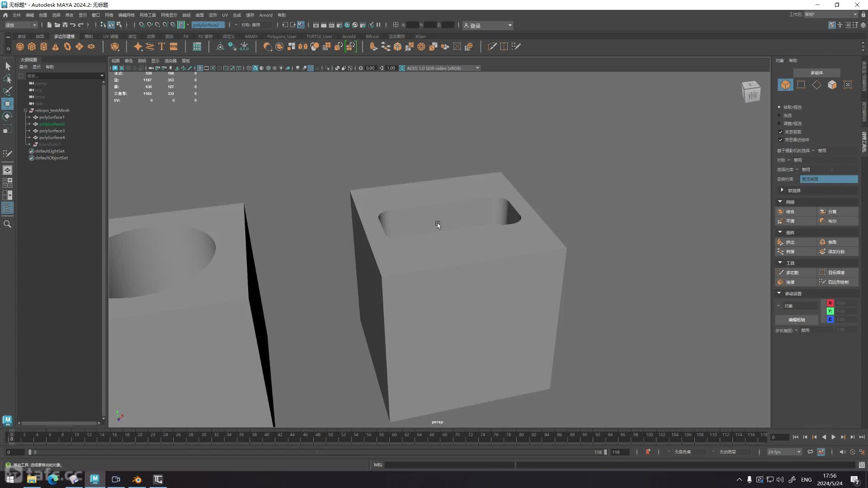Click the undo arrow in status line
Viewport: 868px width, 488px height.
tap(73, 25)
